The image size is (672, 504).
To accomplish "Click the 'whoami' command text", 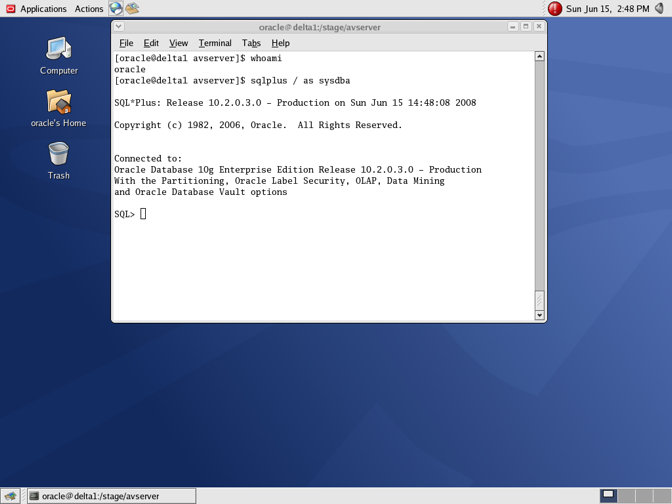I will (x=266, y=58).
